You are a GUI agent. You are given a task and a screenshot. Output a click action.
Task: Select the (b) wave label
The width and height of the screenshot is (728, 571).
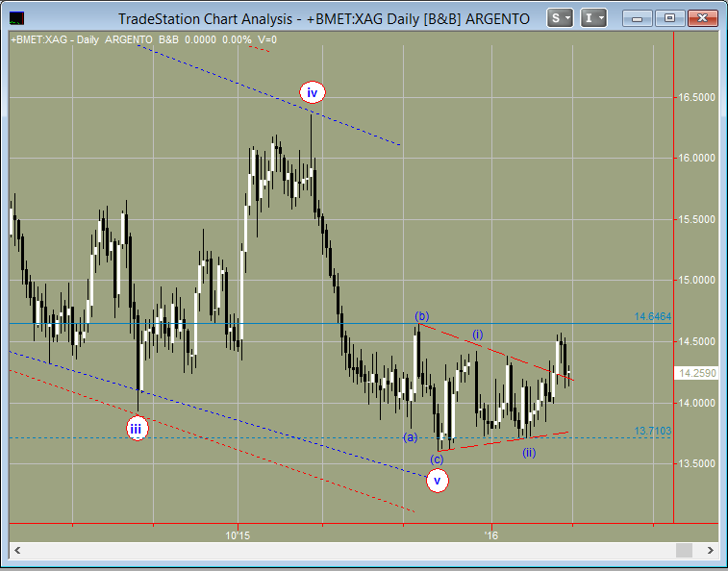tap(421, 316)
